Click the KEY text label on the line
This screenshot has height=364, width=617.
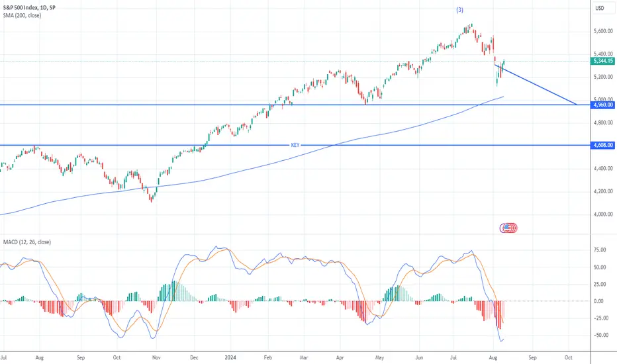295,145
